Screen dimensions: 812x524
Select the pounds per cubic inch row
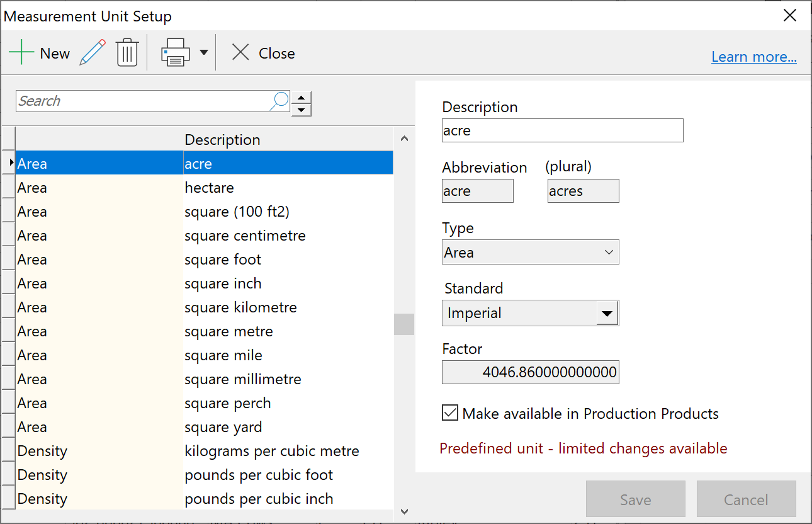(x=205, y=499)
